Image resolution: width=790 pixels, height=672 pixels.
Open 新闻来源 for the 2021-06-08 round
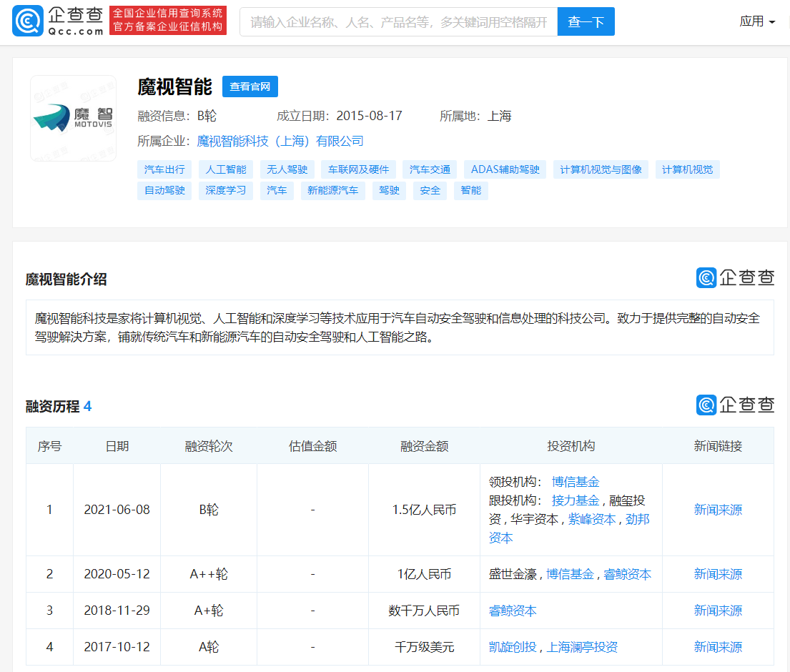(718, 510)
